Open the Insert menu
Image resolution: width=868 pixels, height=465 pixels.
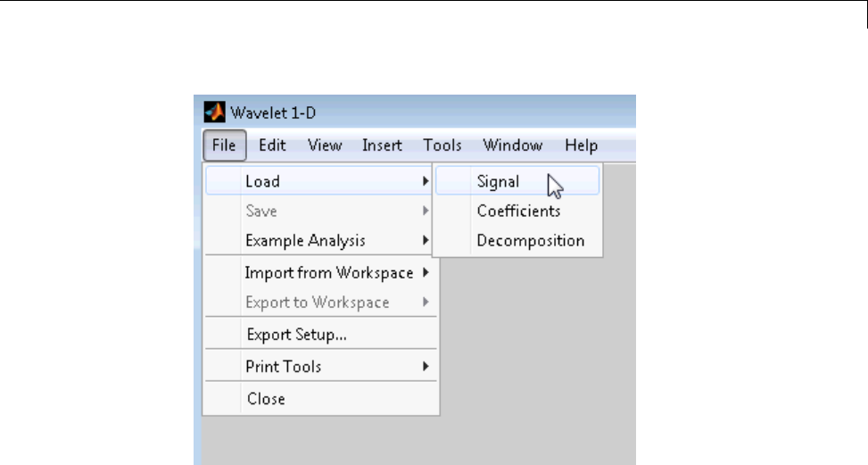(x=382, y=145)
